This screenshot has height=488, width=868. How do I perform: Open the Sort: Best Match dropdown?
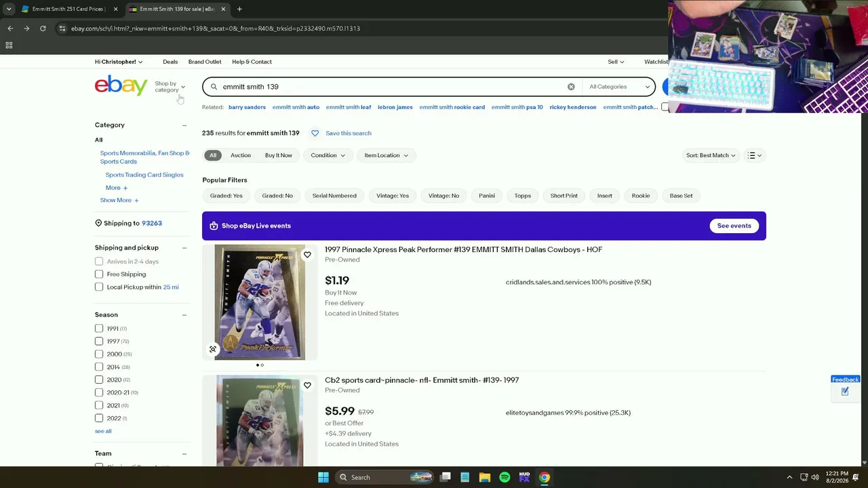710,155
